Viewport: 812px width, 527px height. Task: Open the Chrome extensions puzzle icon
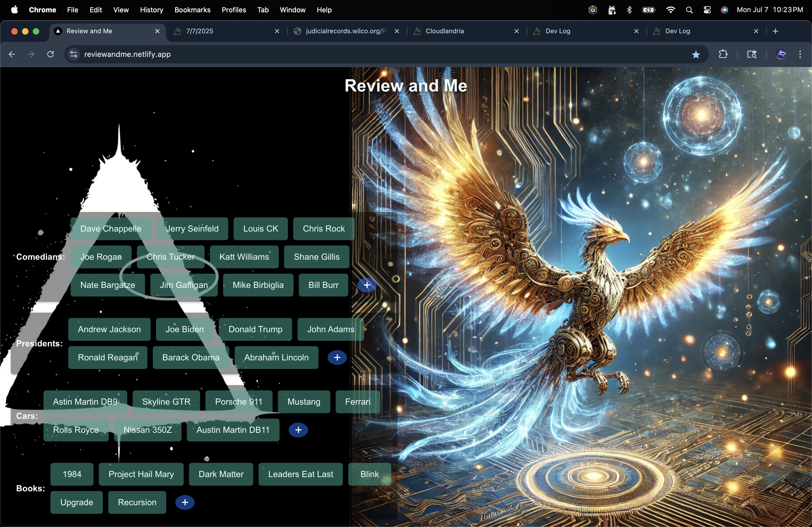(x=723, y=54)
